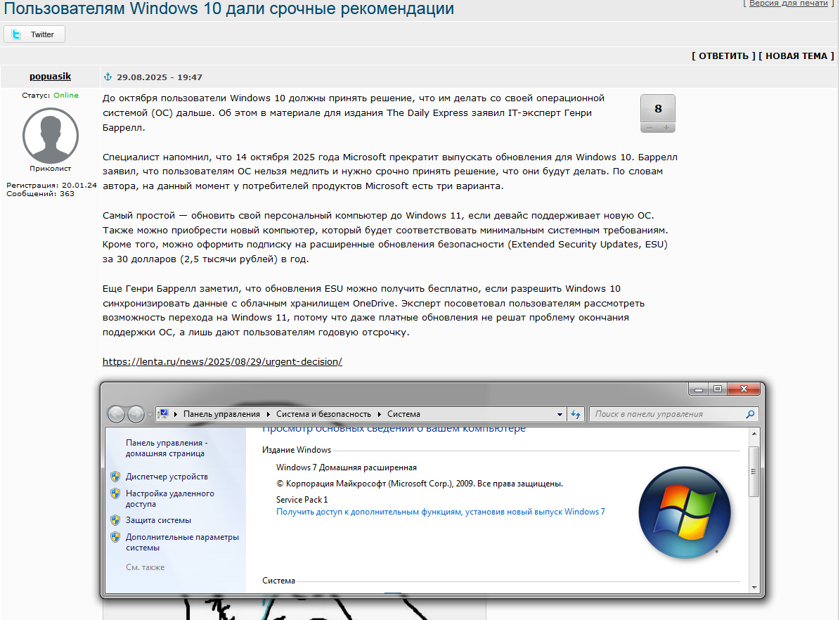Maximize the System window
The width and height of the screenshot is (840, 620).
[717, 389]
